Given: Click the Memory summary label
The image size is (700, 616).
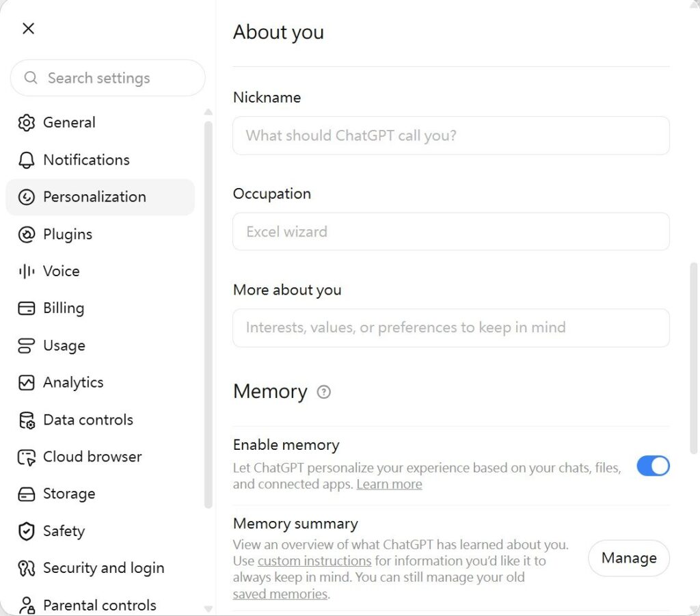Looking at the screenshot, I should point(295,524).
